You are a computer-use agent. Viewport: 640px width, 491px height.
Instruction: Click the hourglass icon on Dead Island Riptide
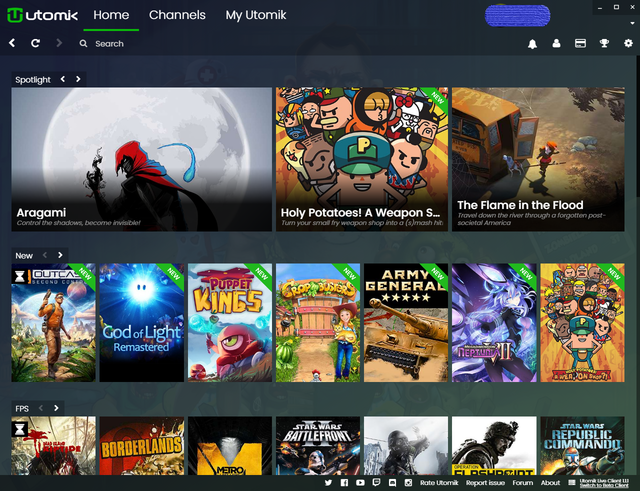[20, 429]
